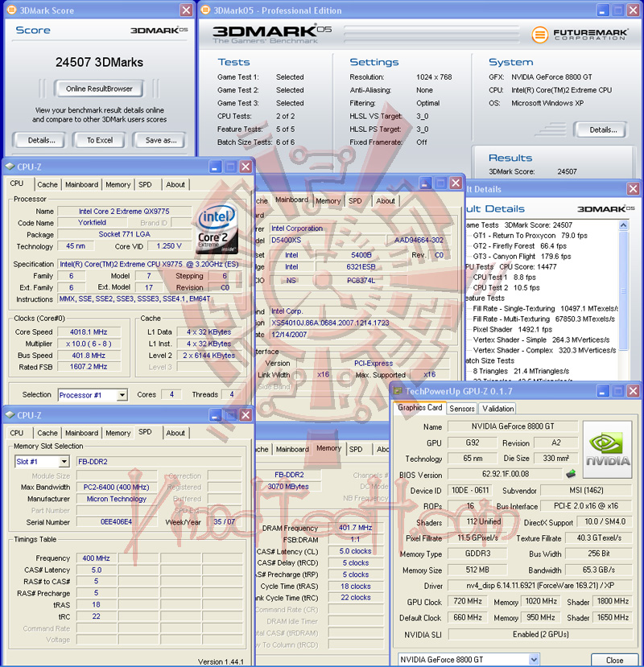The image size is (644, 667).
Task: Select Memory tab in top CPU-Z window
Action: pos(118,184)
